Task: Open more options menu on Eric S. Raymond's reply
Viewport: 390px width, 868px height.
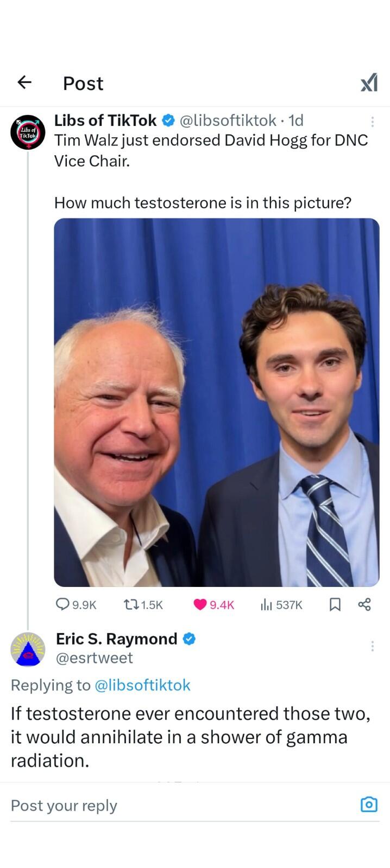Action: point(372,646)
